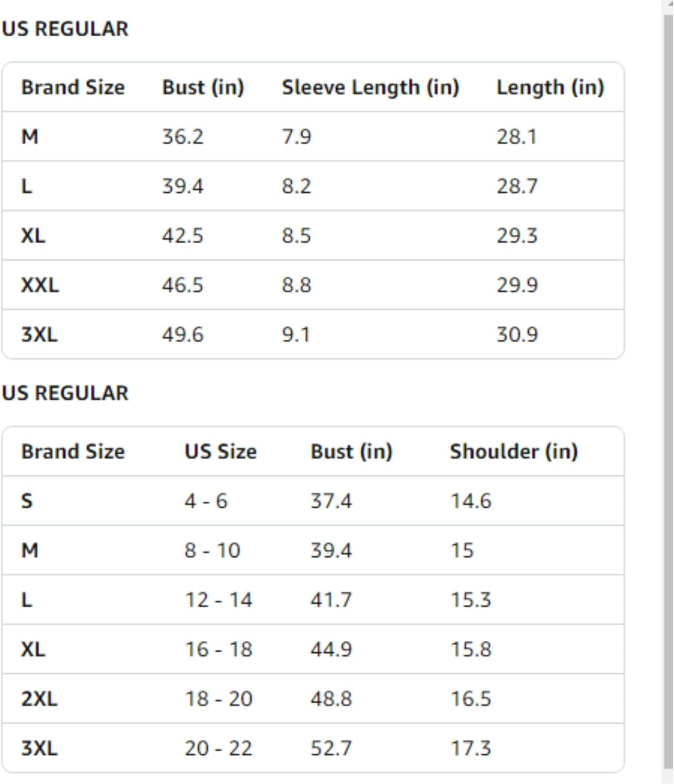Click the 4 - 6 US size cell
674x784 pixels.
click(x=206, y=501)
